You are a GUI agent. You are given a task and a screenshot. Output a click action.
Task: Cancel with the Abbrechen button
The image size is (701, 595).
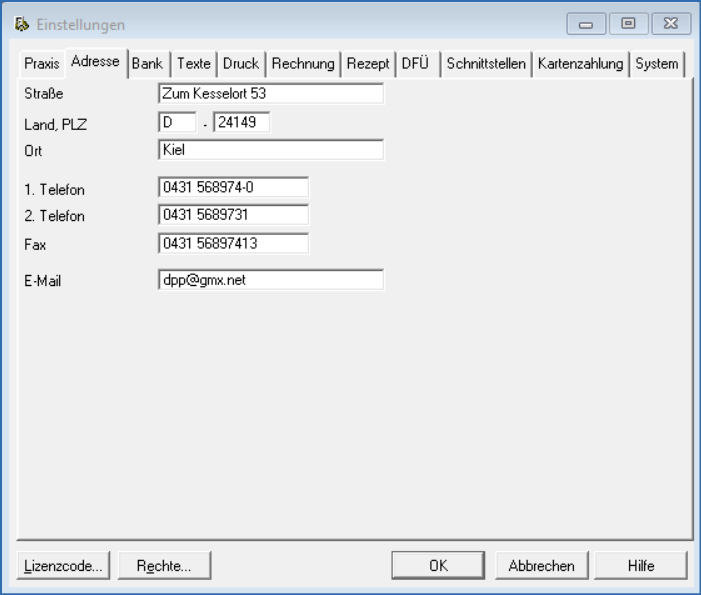click(542, 565)
